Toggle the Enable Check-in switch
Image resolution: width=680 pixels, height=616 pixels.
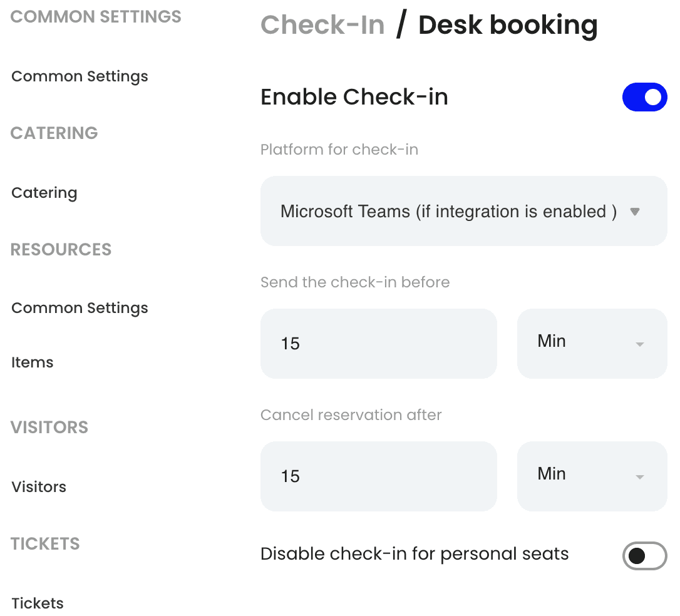tap(644, 97)
